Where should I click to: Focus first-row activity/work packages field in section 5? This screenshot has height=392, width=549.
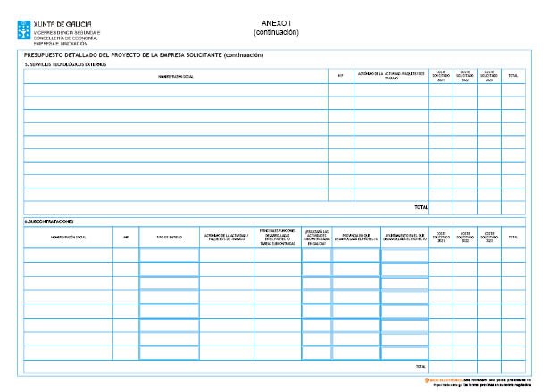coord(391,89)
